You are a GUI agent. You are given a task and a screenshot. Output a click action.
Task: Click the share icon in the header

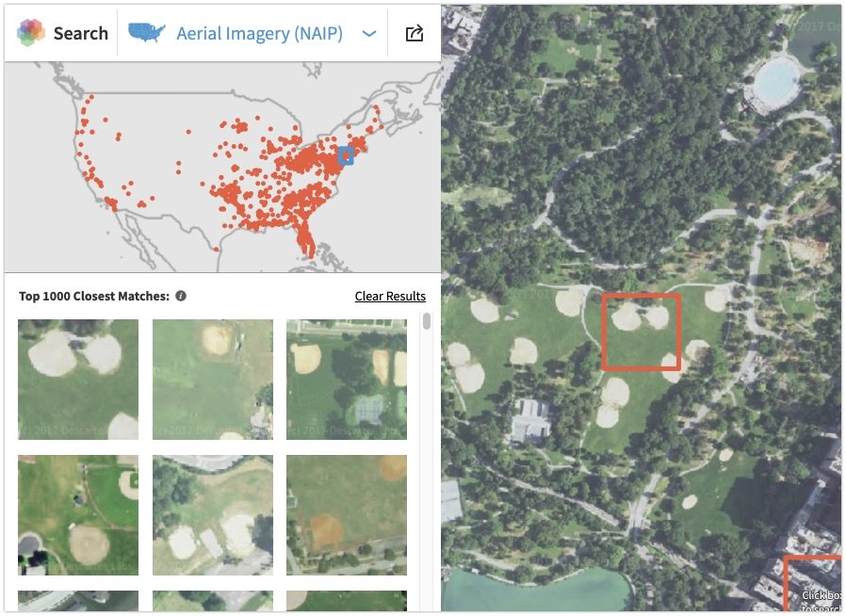[x=414, y=34]
